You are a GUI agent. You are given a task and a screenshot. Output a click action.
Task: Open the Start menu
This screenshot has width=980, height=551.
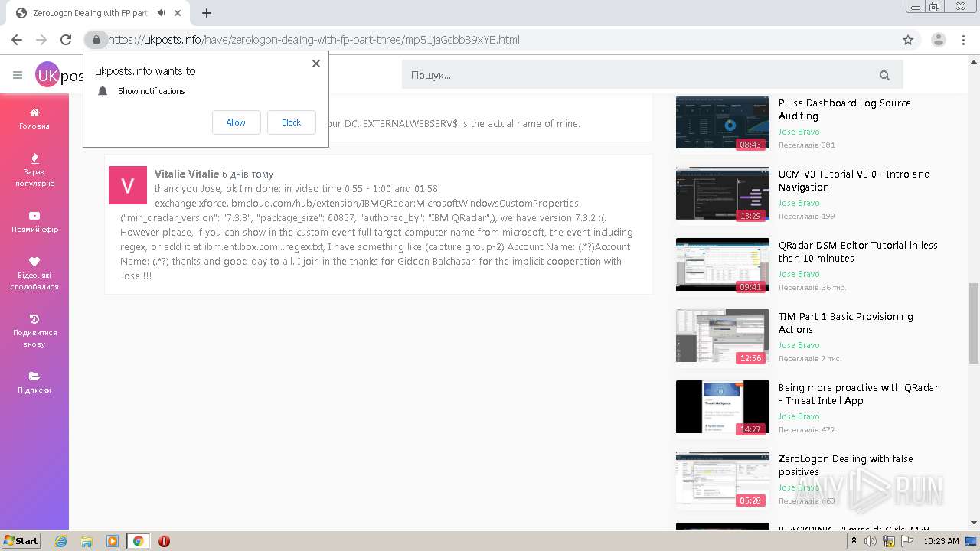coord(21,541)
